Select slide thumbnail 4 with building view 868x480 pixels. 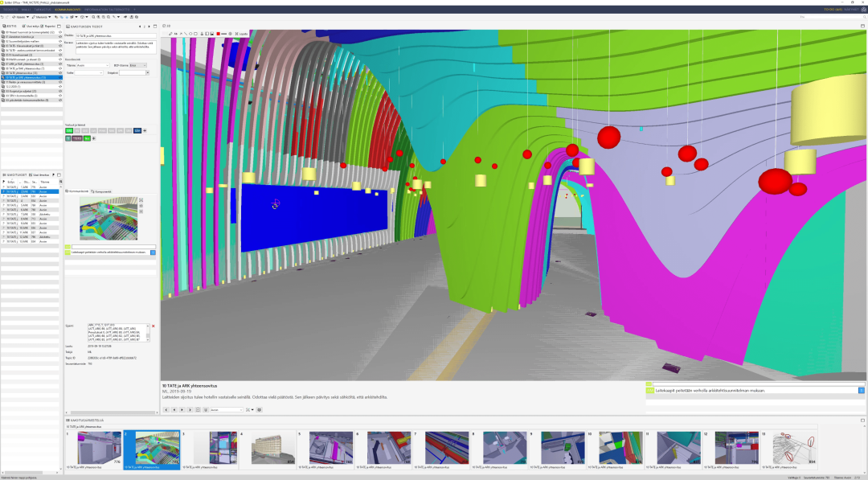[x=268, y=449]
